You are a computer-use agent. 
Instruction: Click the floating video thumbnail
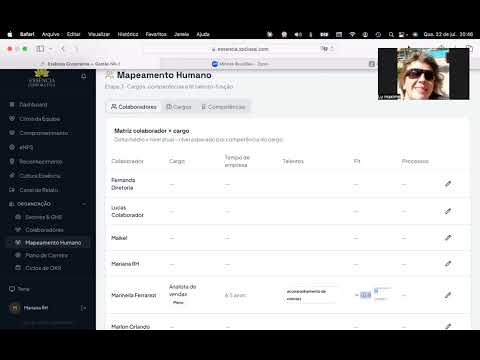pyautogui.click(x=424, y=74)
